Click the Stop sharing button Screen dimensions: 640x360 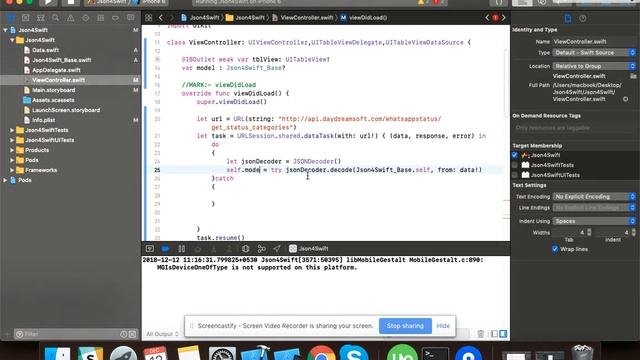pos(405,326)
